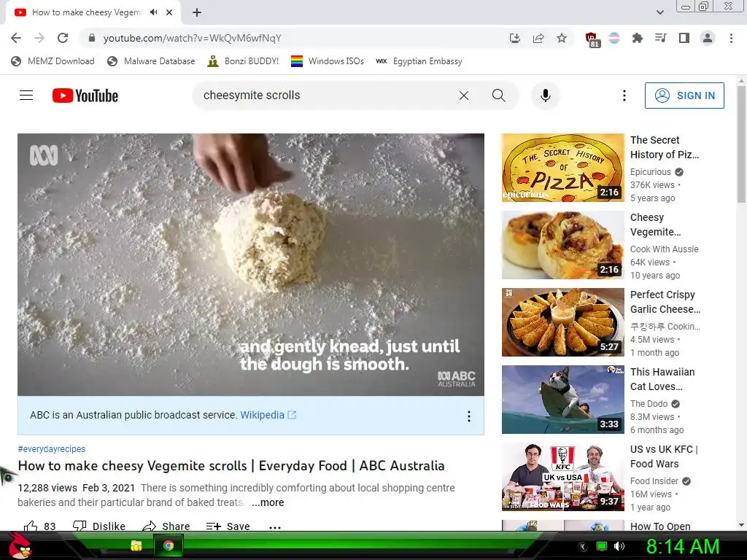Click the Epicurious channel name
This screenshot has width=747, height=560.
[650, 172]
